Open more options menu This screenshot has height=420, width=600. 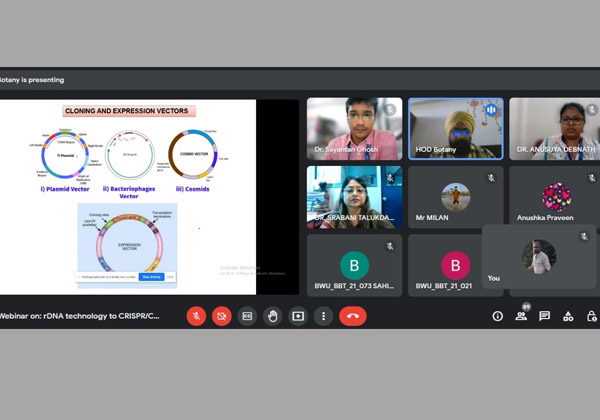(322, 316)
